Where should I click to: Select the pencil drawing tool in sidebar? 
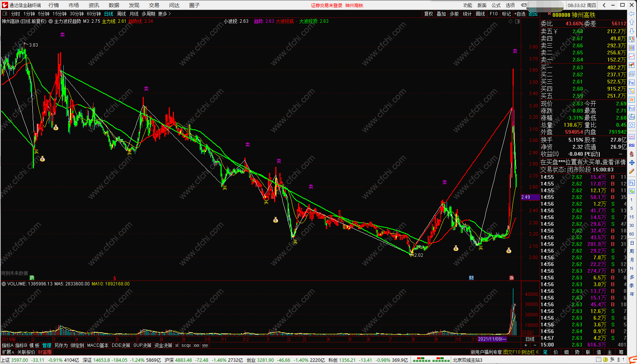631,171
